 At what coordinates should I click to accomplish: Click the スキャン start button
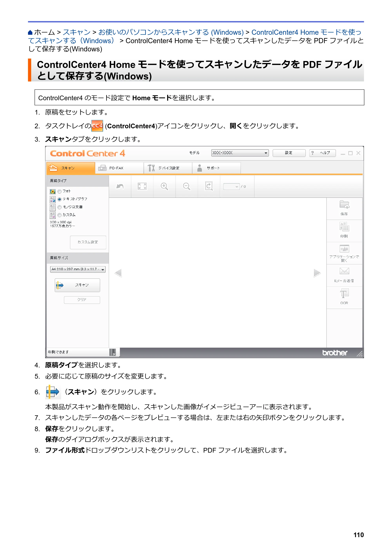pos(77,285)
